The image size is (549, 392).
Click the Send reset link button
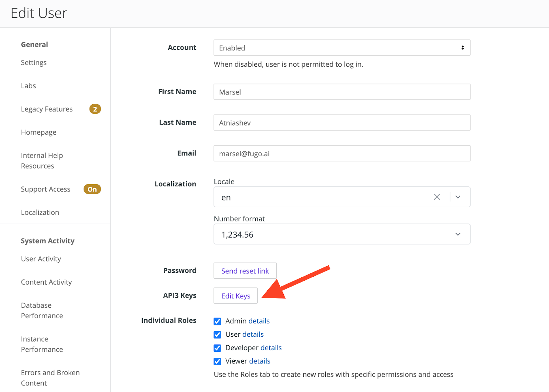245,271
